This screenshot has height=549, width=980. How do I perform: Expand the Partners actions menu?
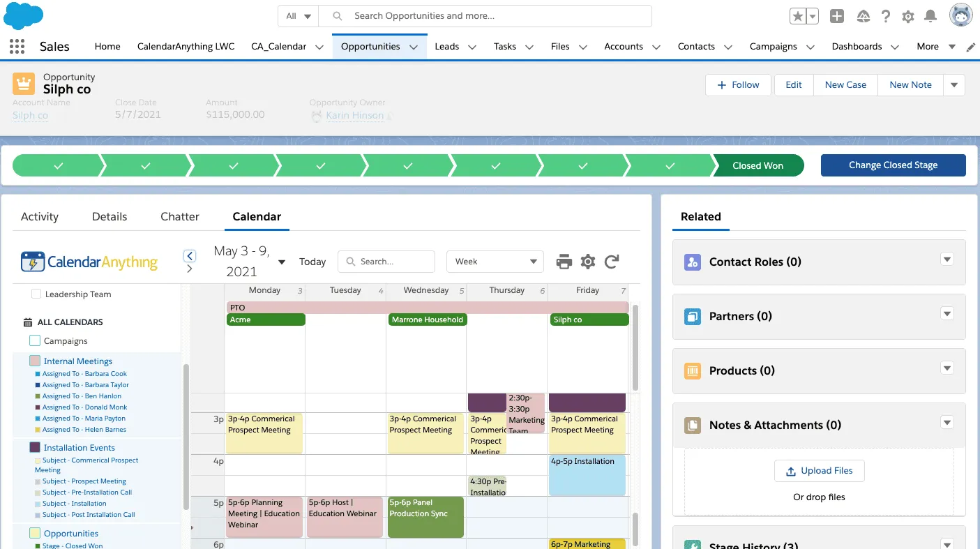coord(947,314)
